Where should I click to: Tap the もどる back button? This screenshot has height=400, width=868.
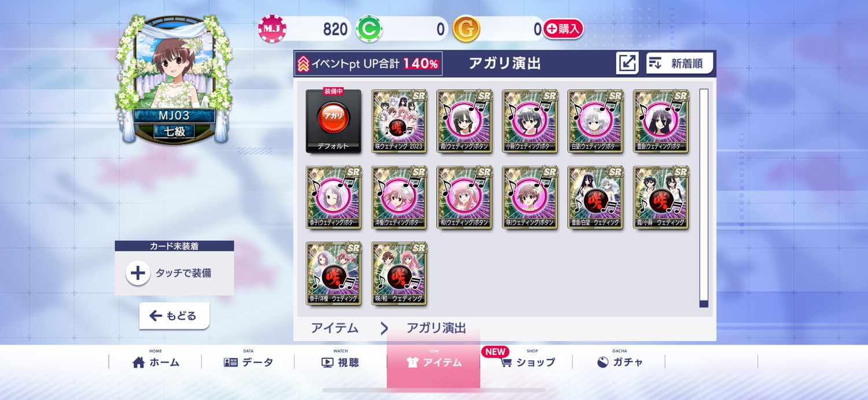[x=174, y=316]
